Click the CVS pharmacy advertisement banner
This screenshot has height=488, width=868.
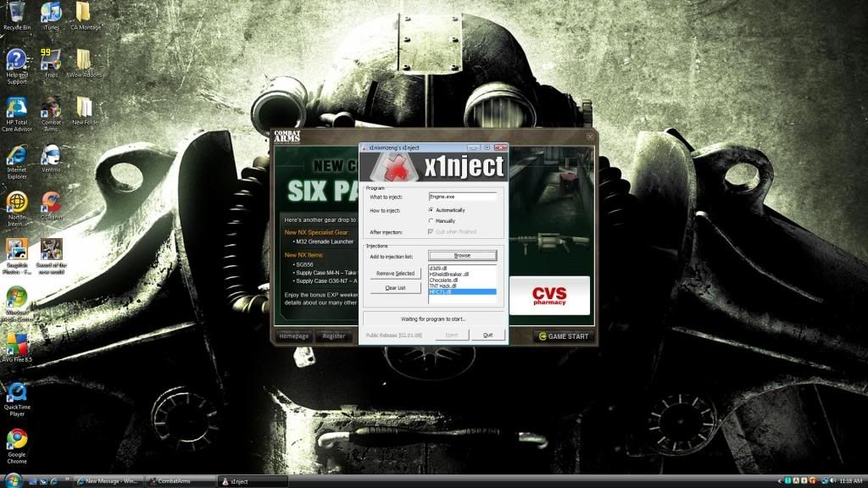click(549, 296)
